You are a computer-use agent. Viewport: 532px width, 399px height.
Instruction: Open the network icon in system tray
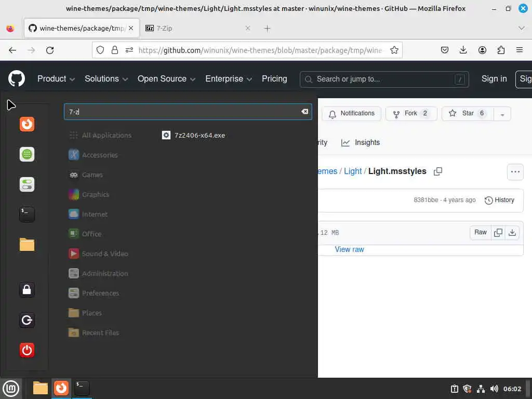481,389
